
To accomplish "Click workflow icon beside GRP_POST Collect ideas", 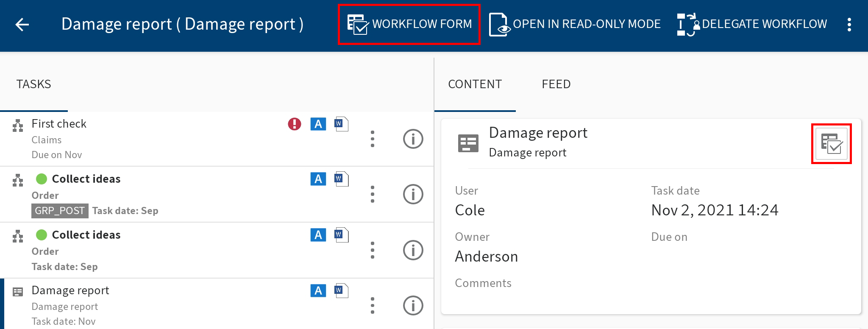I will [18, 181].
